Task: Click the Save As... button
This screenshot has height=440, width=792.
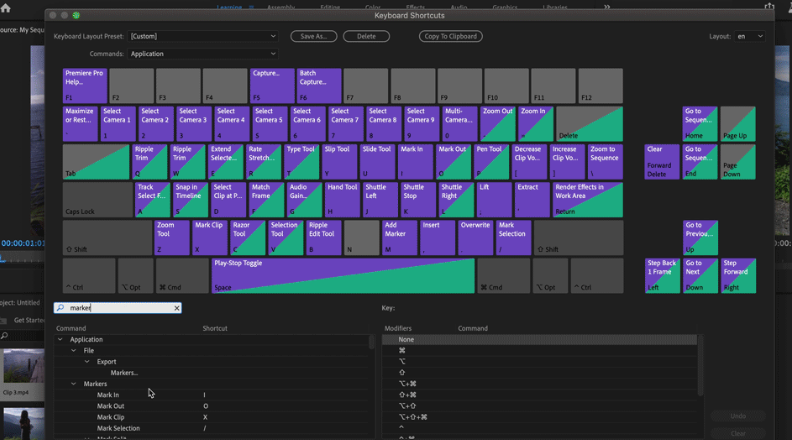Action: click(x=313, y=36)
